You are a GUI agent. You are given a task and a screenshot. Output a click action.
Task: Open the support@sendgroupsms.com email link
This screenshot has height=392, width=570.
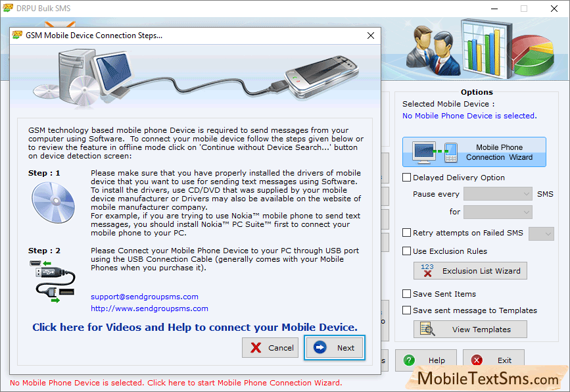[145, 297]
